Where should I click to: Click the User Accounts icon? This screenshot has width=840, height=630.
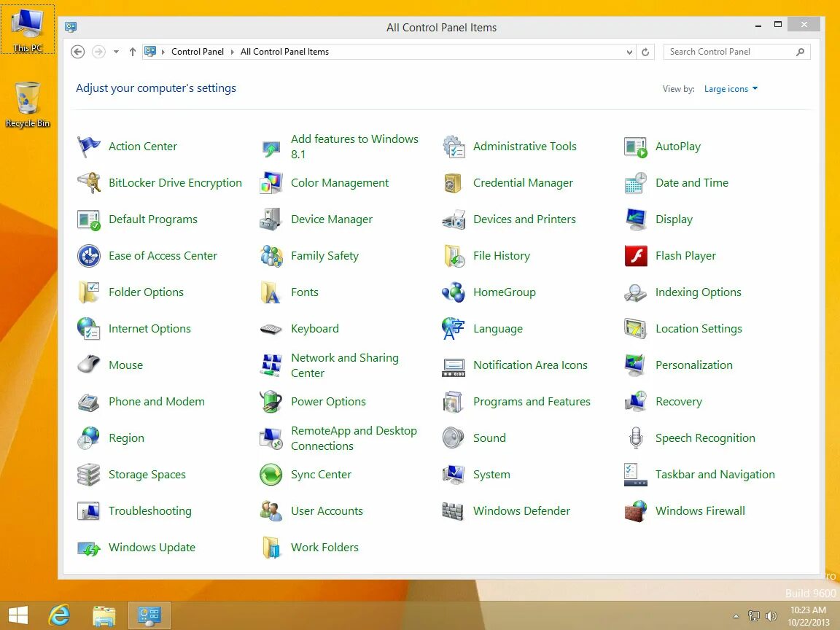(271, 510)
